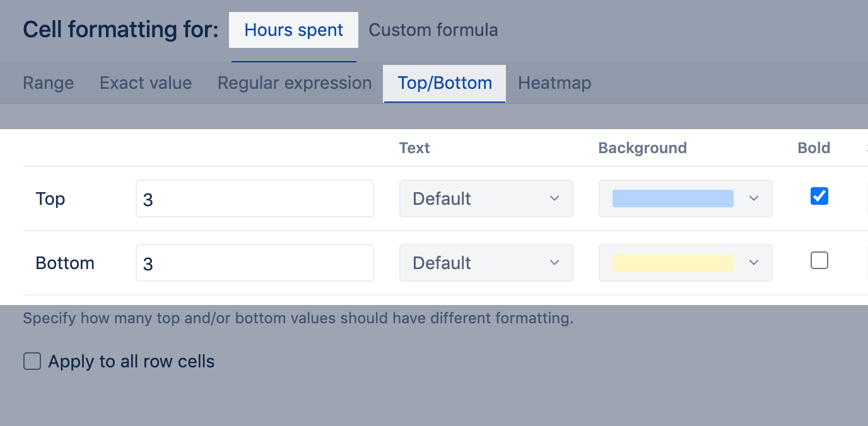Focus the Bottom count input field
The width and height of the screenshot is (868, 426).
coord(255,263)
